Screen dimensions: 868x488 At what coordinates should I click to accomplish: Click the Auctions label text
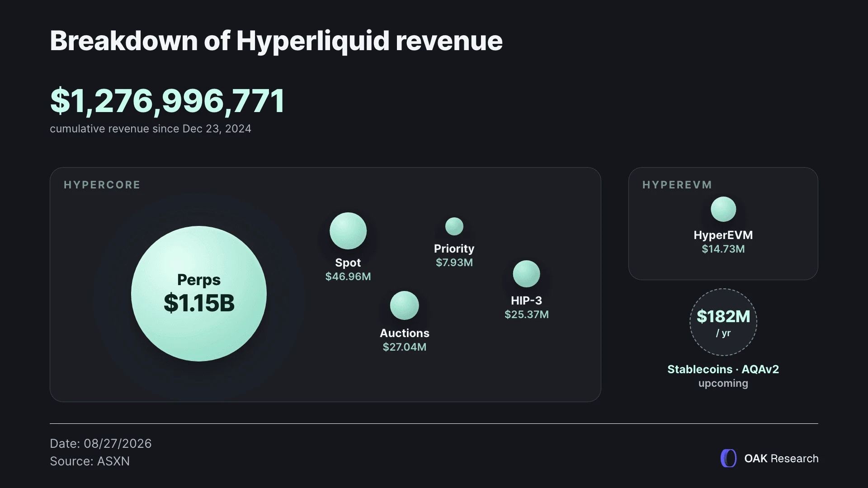tap(405, 333)
